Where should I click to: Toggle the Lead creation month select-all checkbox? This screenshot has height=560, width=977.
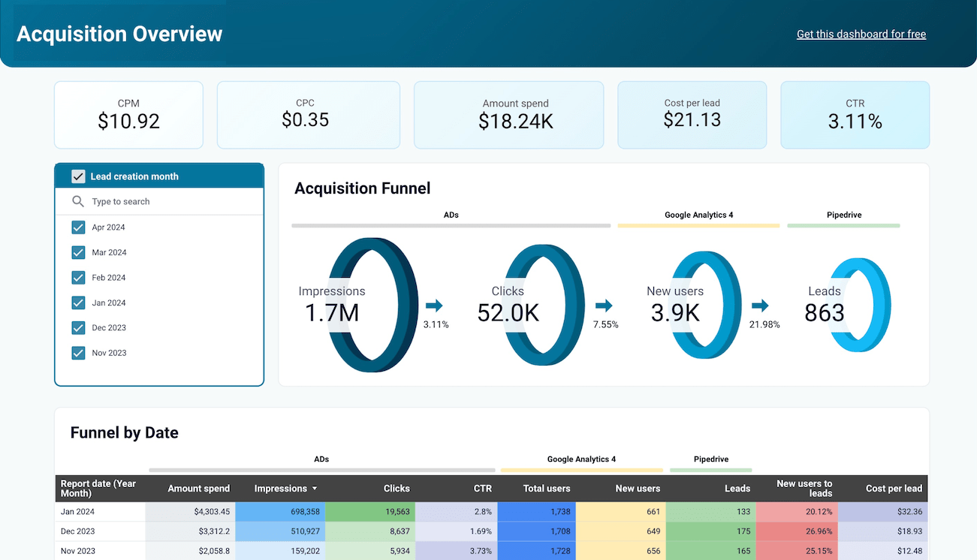coord(78,176)
